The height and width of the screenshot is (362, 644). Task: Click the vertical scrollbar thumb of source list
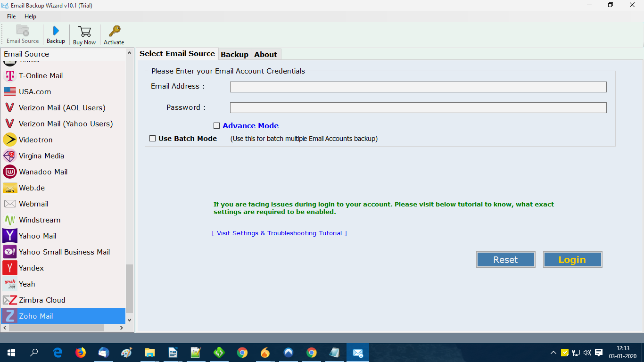point(130,288)
